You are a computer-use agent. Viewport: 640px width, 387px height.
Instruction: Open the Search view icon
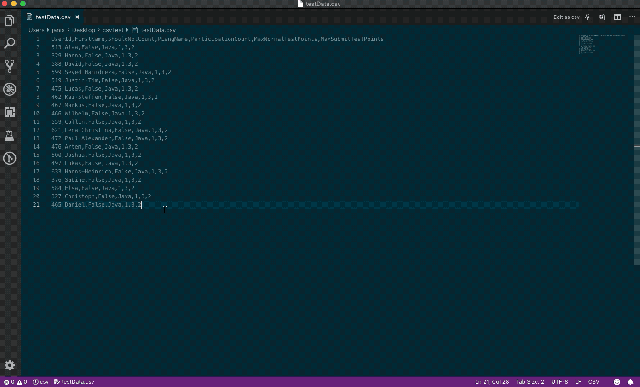[x=9, y=43]
